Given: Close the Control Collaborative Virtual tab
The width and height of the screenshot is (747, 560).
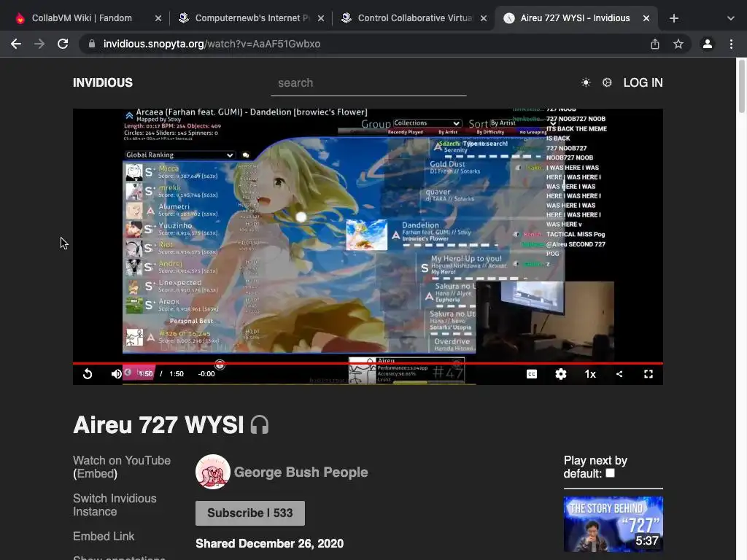Looking at the screenshot, I should pos(484,18).
